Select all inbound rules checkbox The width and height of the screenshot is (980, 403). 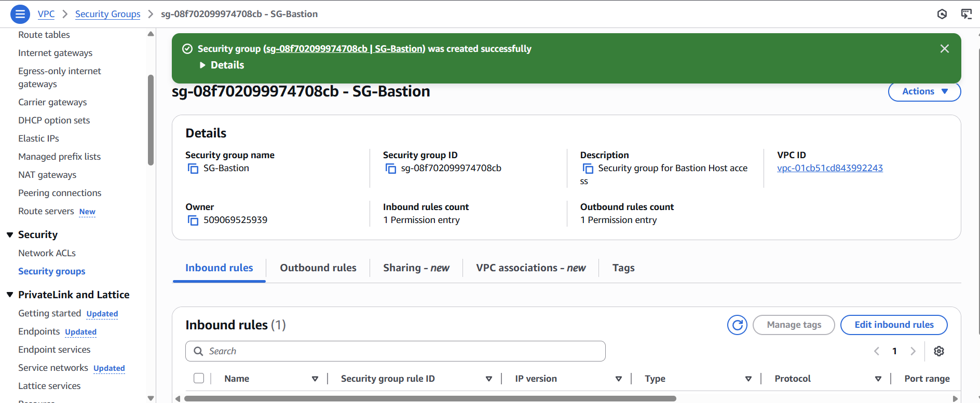coord(199,378)
